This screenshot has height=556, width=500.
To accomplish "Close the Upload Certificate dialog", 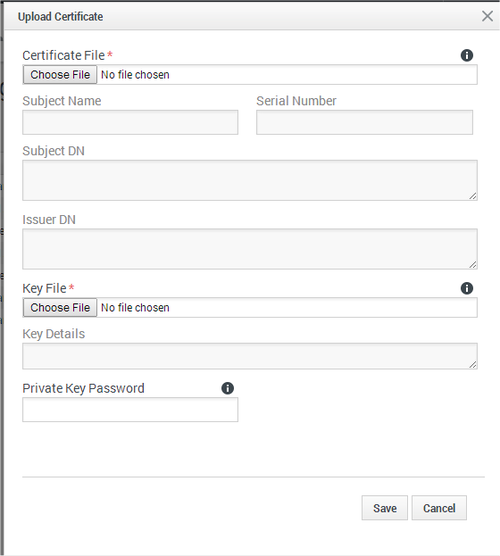I will click(487, 16).
